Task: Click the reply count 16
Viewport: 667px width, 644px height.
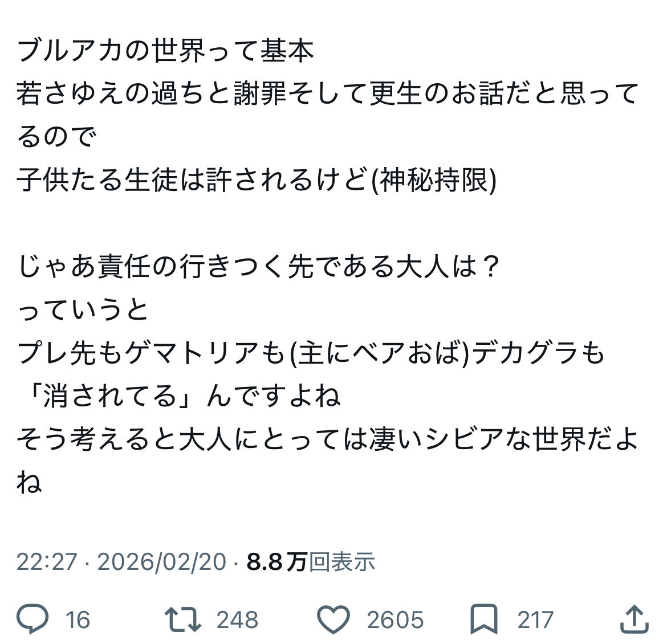Action: [78, 619]
